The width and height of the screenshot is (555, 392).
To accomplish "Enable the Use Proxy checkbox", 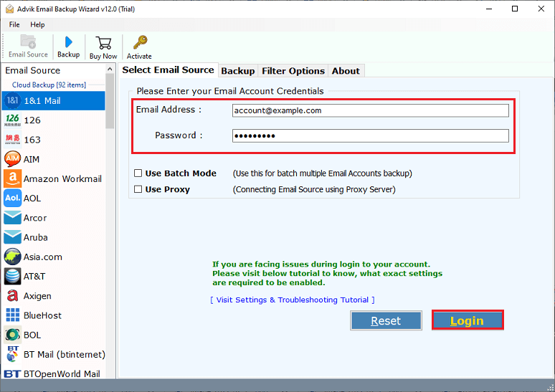I will (138, 189).
